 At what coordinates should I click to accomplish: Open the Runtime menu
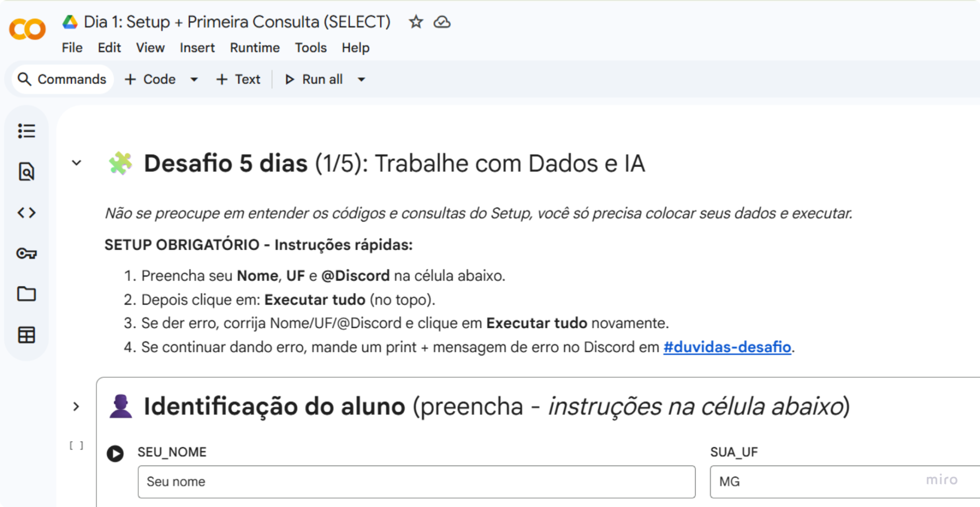(x=255, y=48)
